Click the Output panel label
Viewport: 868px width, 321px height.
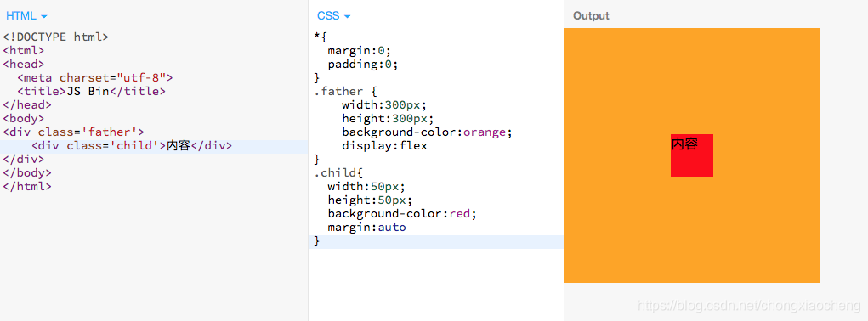click(591, 15)
